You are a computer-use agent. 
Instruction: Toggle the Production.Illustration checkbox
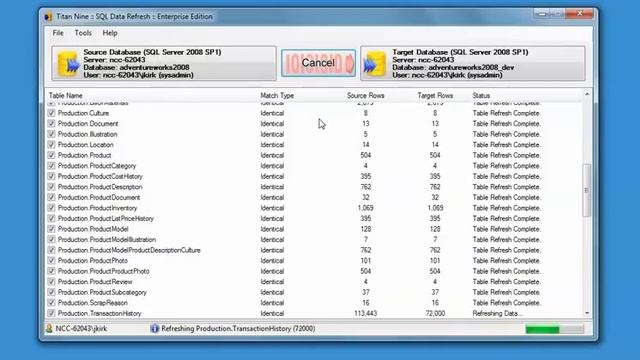tap(51, 134)
